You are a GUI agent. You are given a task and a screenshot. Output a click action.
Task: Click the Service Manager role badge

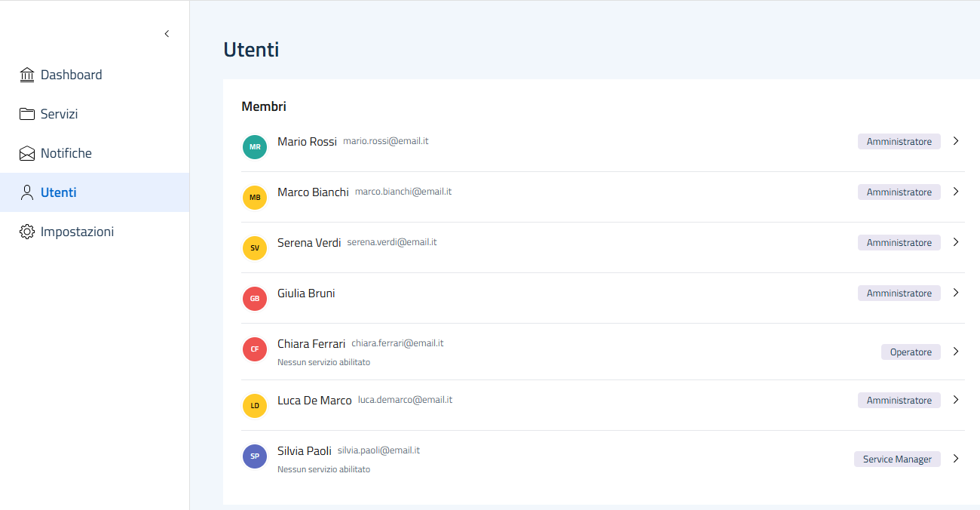coord(897,459)
